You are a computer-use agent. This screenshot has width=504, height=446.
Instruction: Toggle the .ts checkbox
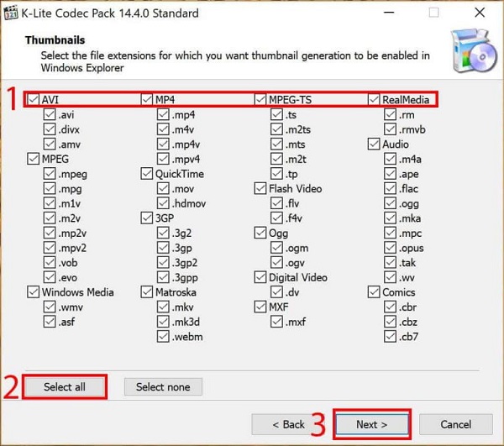point(276,114)
